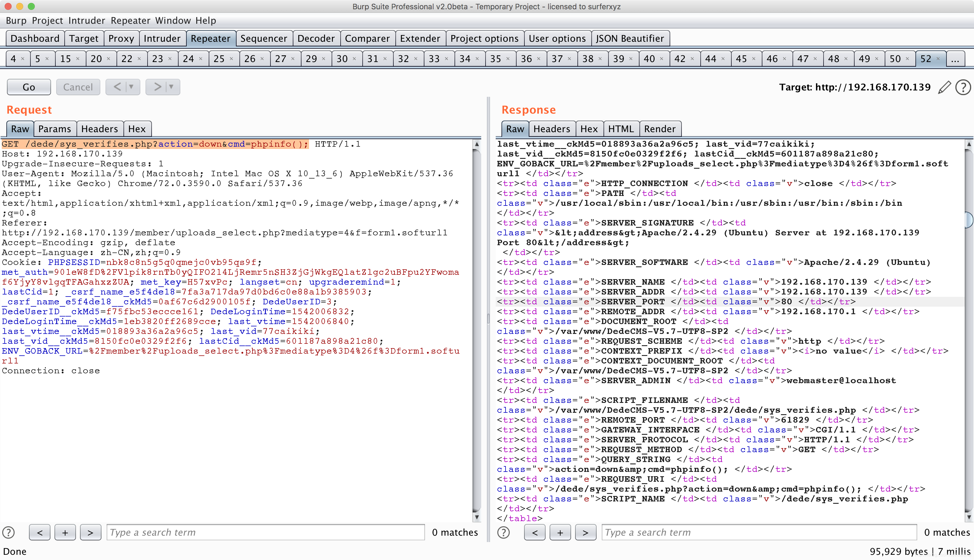Close Repeater tab 30
This screenshot has width=974, height=560.
click(354, 59)
